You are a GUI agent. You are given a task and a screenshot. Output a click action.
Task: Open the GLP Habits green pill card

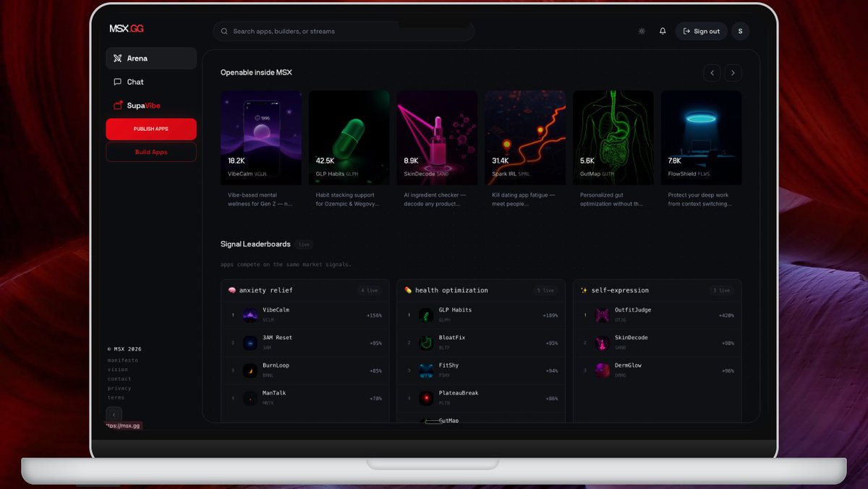pyautogui.click(x=349, y=137)
